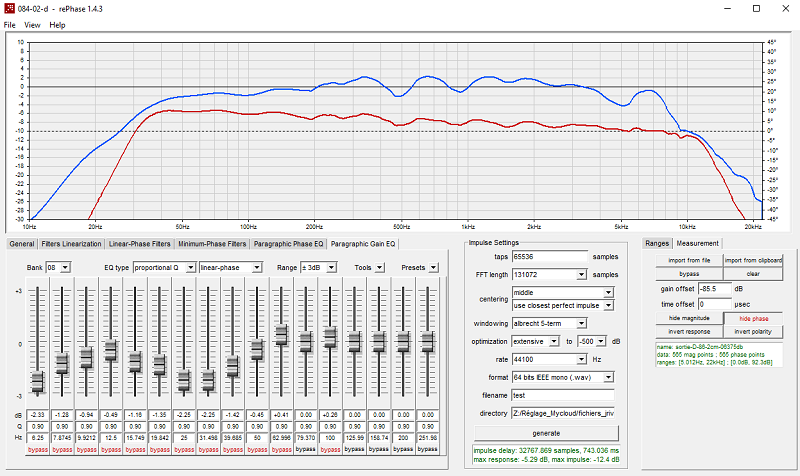800x476 pixels.
Task: Click the generate button
Action: pos(546,433)
